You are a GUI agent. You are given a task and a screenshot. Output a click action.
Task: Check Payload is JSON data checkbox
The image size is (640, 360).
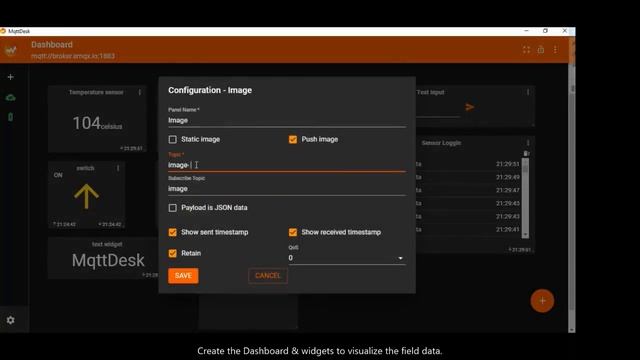pos(173,208)
